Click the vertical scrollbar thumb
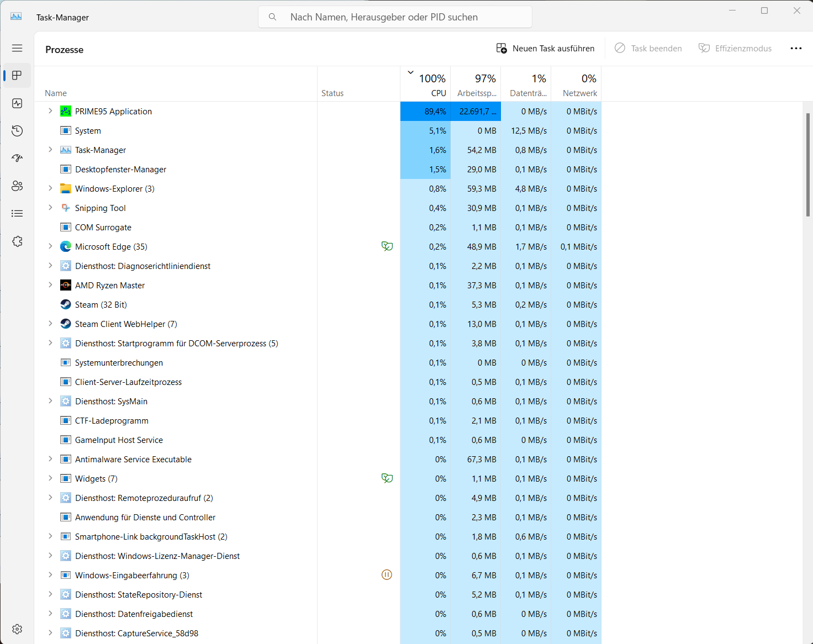This screenshot has width=813, height=644. (807, 165)
